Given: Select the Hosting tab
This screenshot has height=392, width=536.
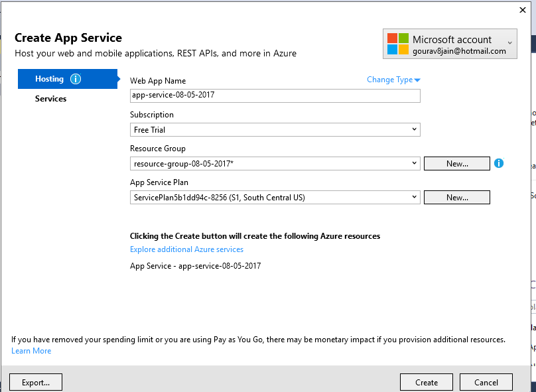Looking at the screenshot, I should point(50,79).
